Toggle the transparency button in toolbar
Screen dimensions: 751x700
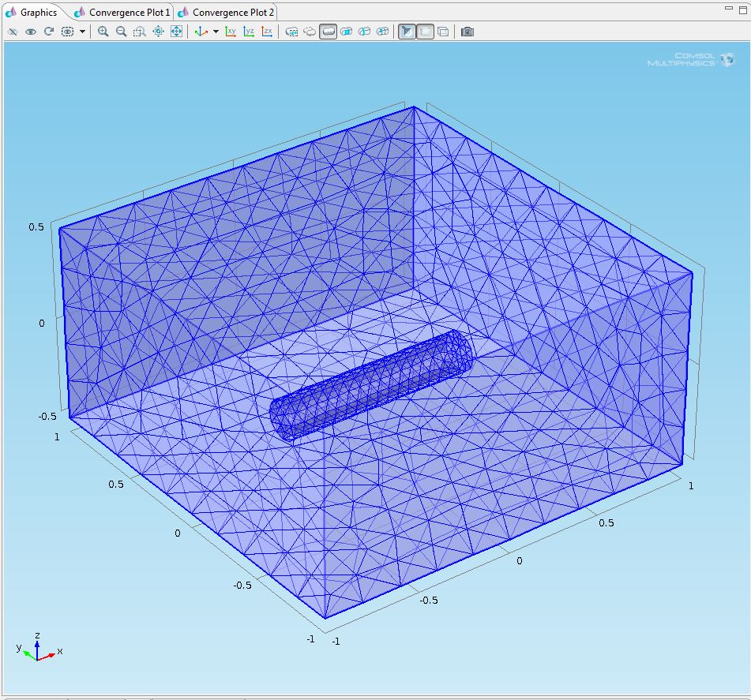pyautogui.click(x=425, y=32)
